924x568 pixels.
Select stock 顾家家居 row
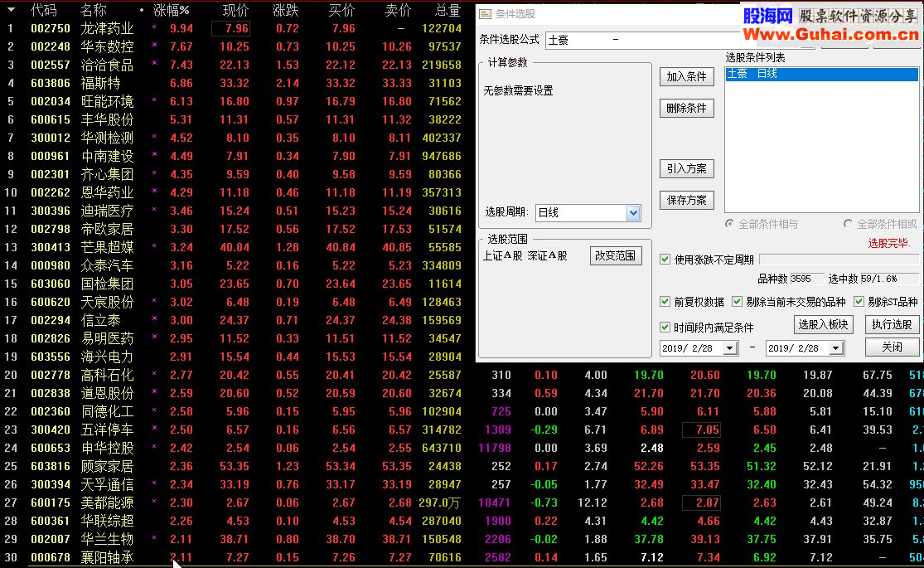[462, 467]
